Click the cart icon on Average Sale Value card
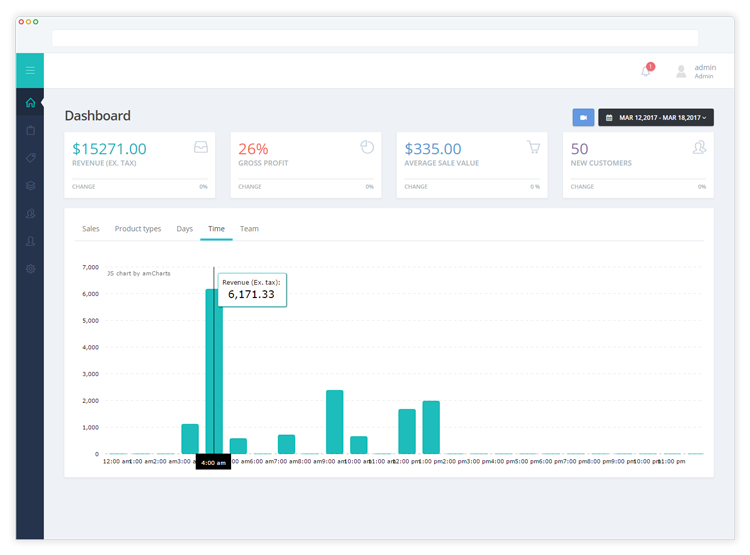 (533, 147)
